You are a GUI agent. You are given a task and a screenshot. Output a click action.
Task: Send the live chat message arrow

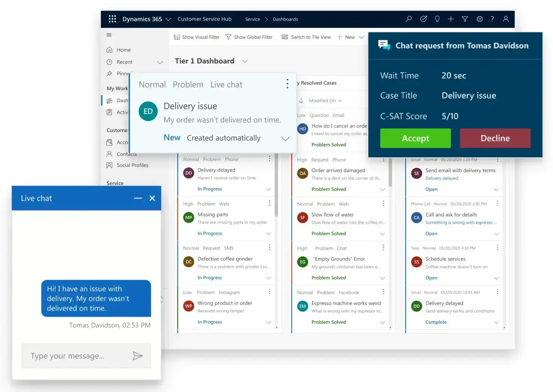[x=138, y=356]
